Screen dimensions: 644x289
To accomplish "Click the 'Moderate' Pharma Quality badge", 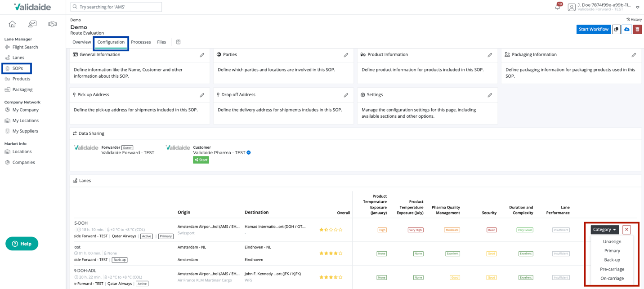I will coord(452,230).
